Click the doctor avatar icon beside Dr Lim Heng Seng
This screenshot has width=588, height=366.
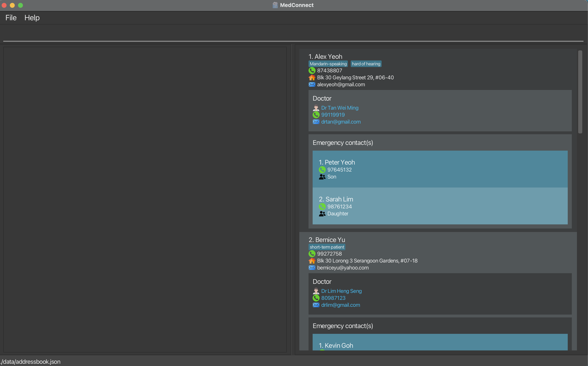coord(316,291)
